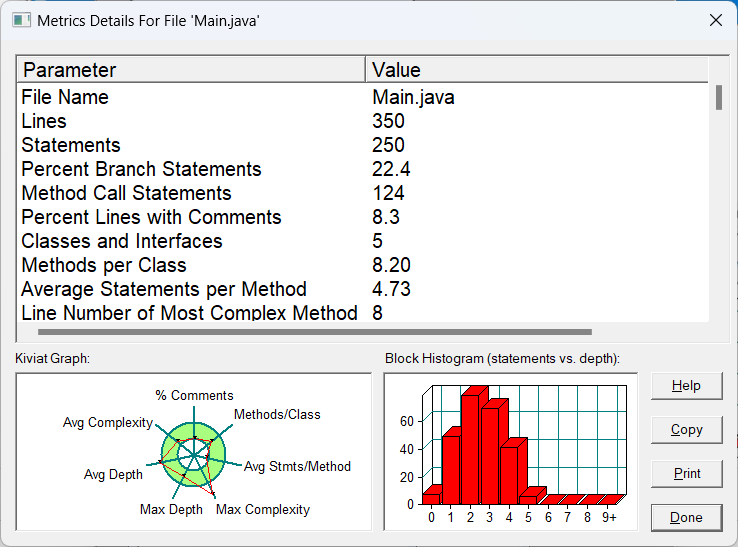
Task: Select Percent Lines with Comments row
Action: tap(362, 217)
